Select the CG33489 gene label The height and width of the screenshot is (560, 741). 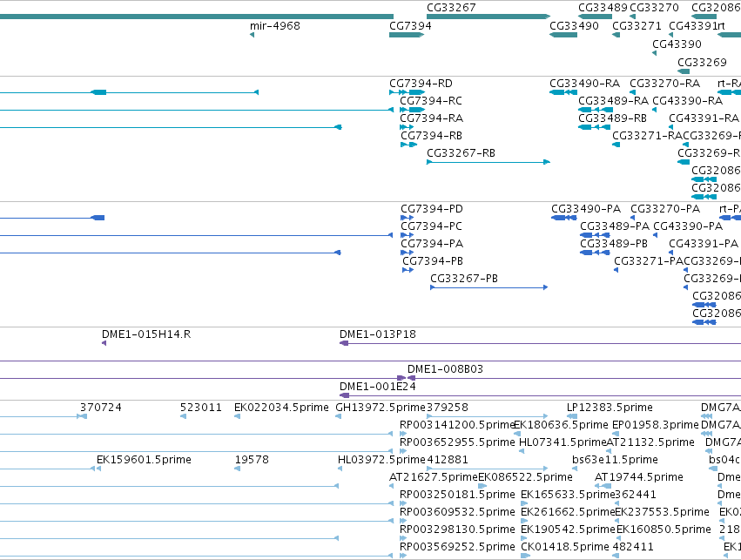point(603,8)
